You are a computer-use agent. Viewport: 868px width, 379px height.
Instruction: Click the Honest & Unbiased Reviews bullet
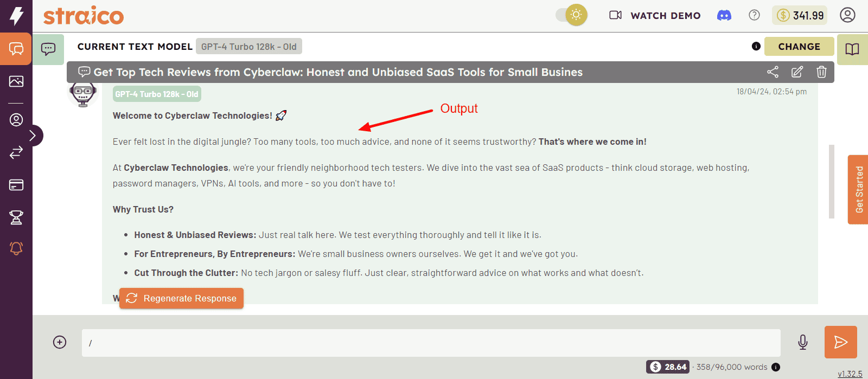[337, 235]
